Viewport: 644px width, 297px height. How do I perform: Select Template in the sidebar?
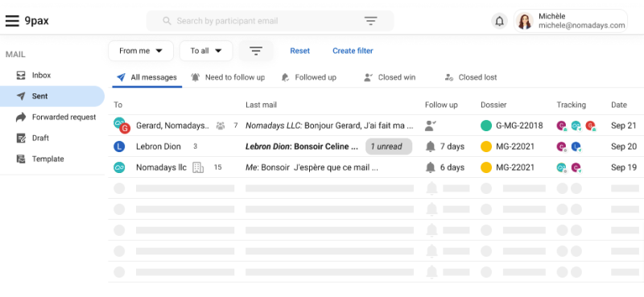point(52,159)
